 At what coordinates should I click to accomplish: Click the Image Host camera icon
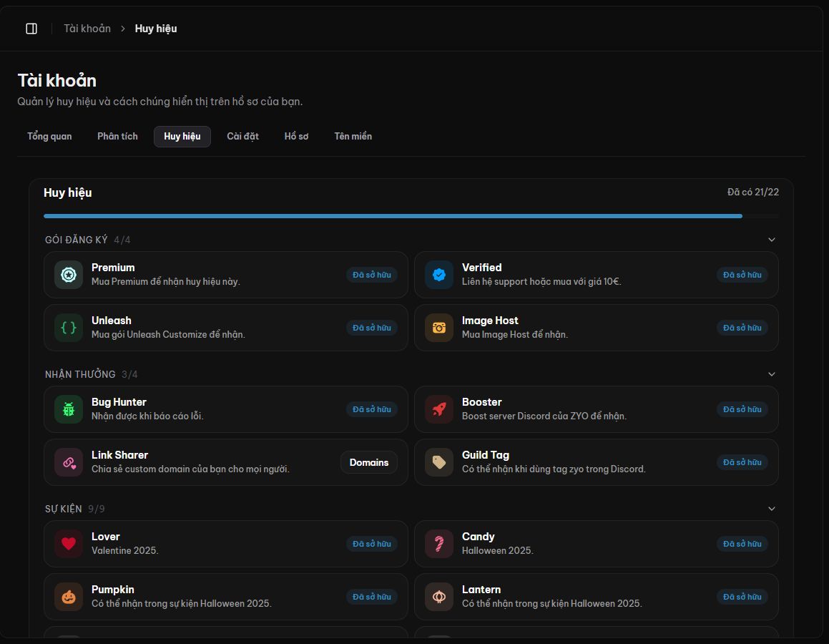439,328
